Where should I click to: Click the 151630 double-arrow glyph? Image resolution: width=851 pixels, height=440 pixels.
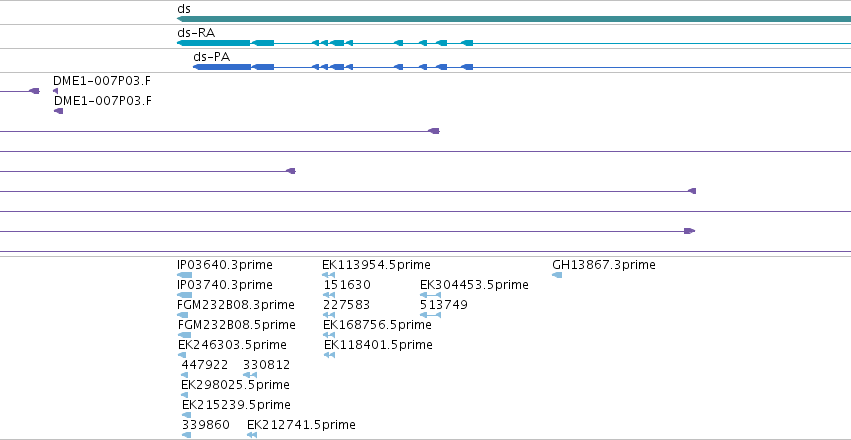coord(329,295)
